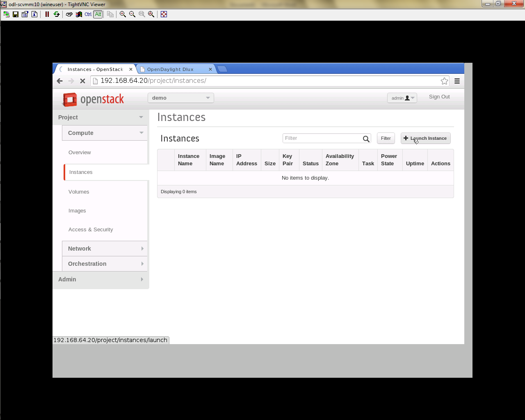This screenshot has height=420, width=525.
Task: Expand the Orchestration sidebar section
Action: (x=105, y=264)
